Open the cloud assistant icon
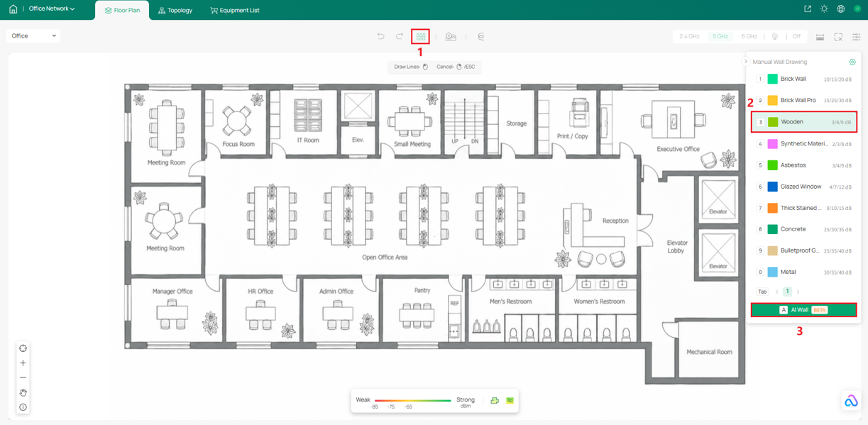This screenshot has width=868, height=425. coord(851,402)
